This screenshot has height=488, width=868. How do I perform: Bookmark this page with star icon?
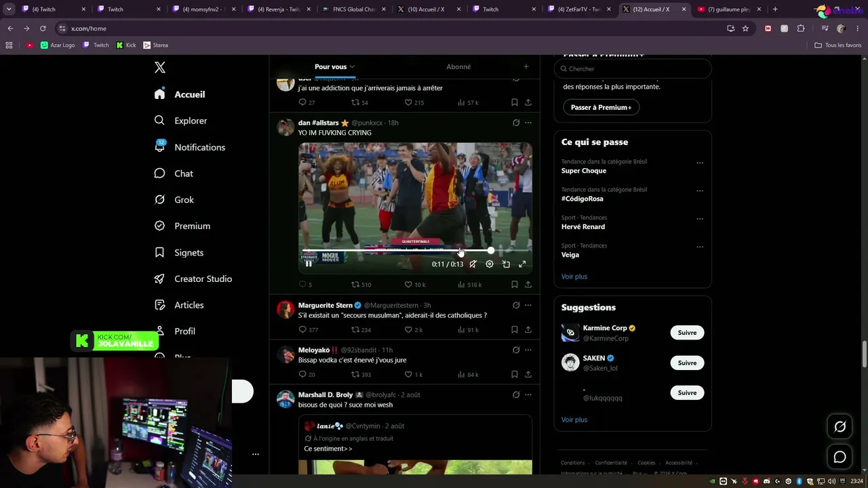click(745, 28)
